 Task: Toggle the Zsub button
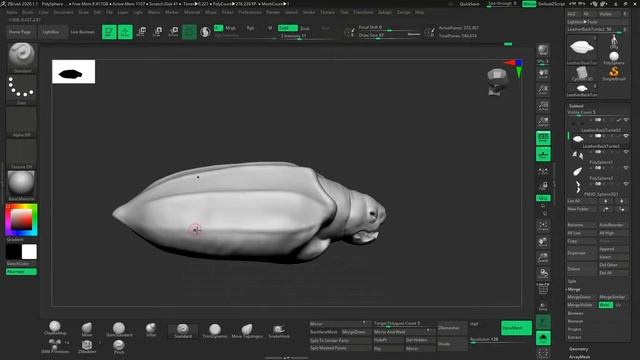pos(305,28)
